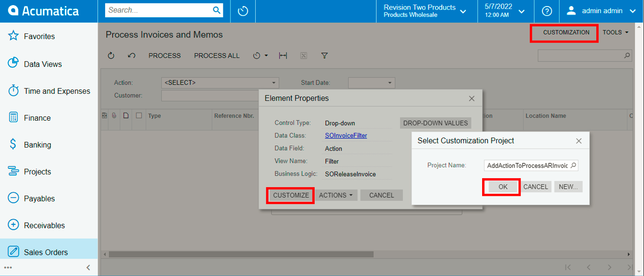
Task: Click the notes column header icon
Action: (x=126, y=116)
